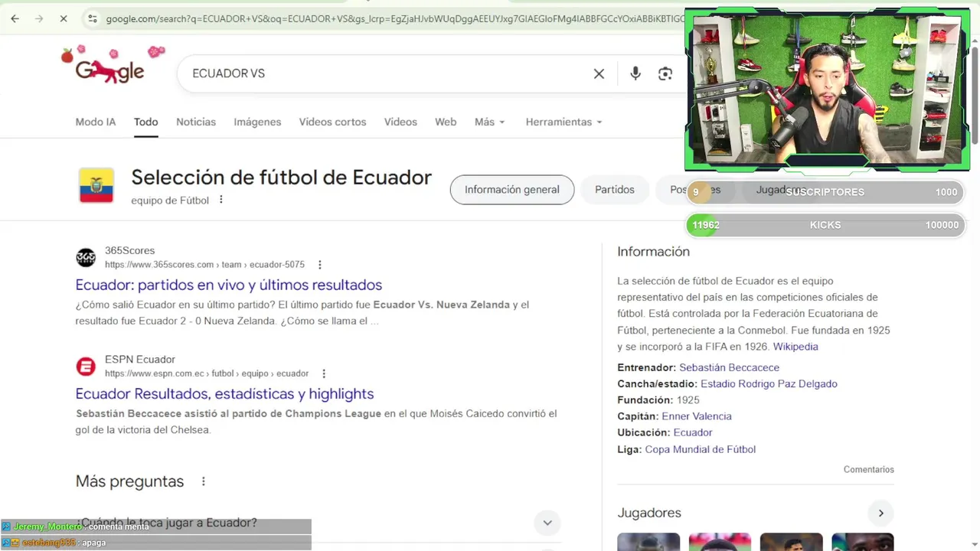This screenshot has width=980, height=551.
Task: Click the SUSCRIPTORES progress bar overlay
Action: [825, 192]
